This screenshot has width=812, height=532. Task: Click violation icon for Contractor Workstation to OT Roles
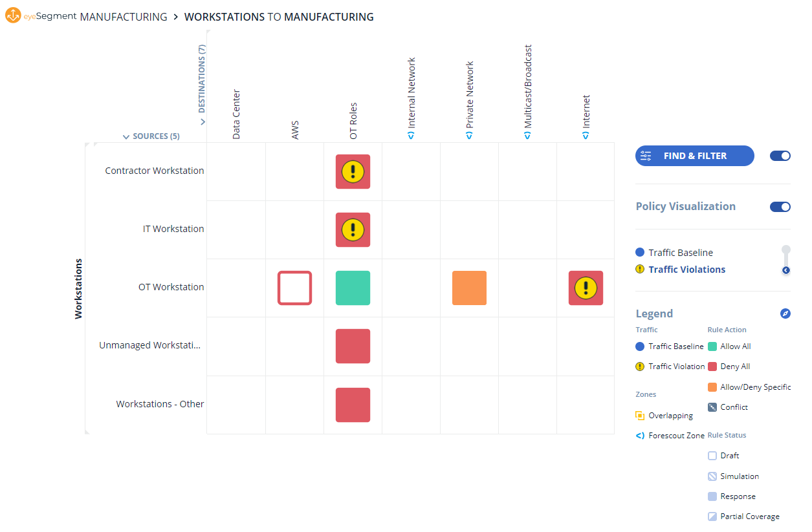pos(353,171)
